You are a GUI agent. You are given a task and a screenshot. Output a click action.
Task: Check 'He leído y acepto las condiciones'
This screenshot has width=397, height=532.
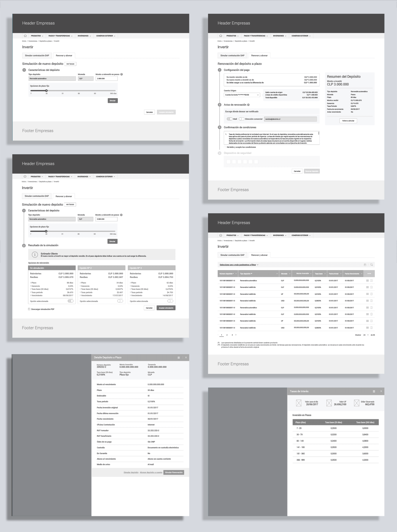(225, 147)
